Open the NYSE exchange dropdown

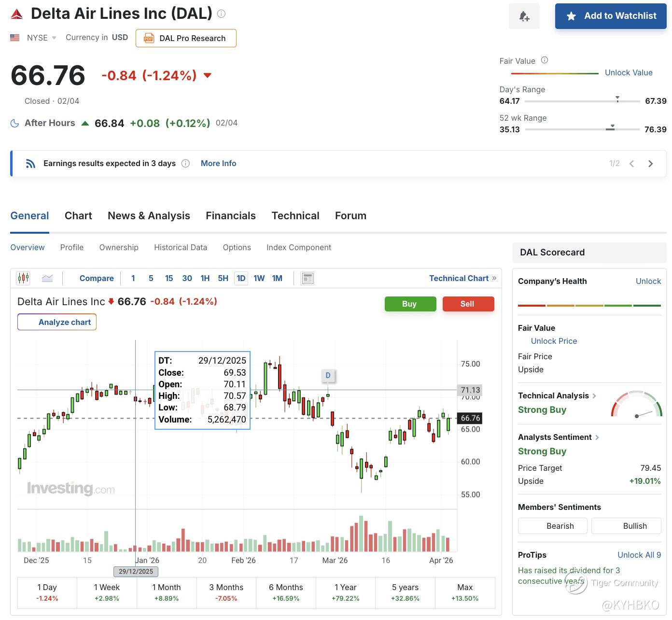point(42,38)
